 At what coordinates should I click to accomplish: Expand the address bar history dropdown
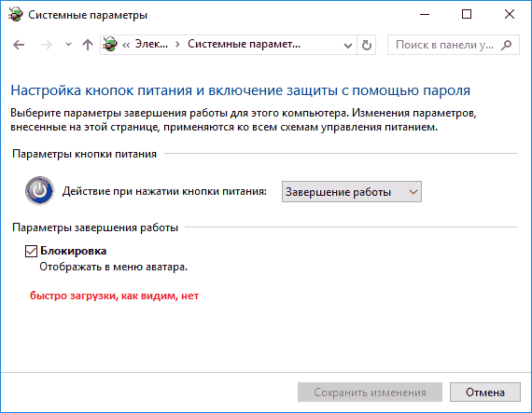pos(348,45)
